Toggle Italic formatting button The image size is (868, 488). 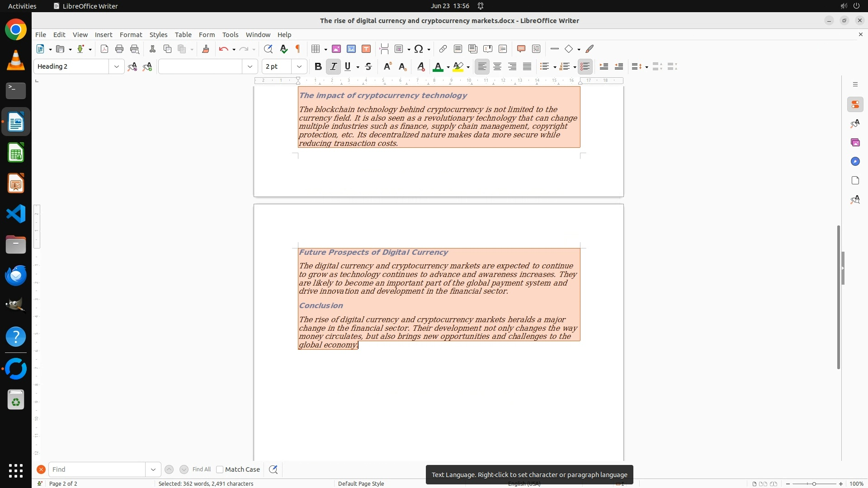point(333,66)
